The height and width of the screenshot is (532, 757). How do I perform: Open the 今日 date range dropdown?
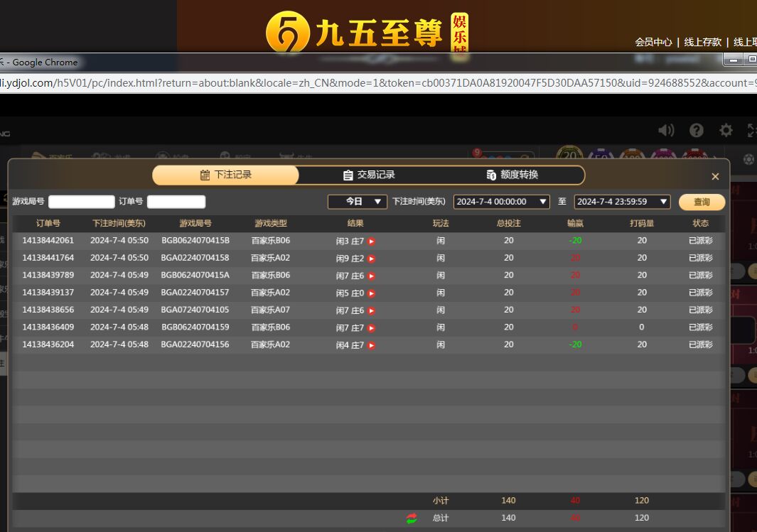pyautogui.click(x=358, y=202)
